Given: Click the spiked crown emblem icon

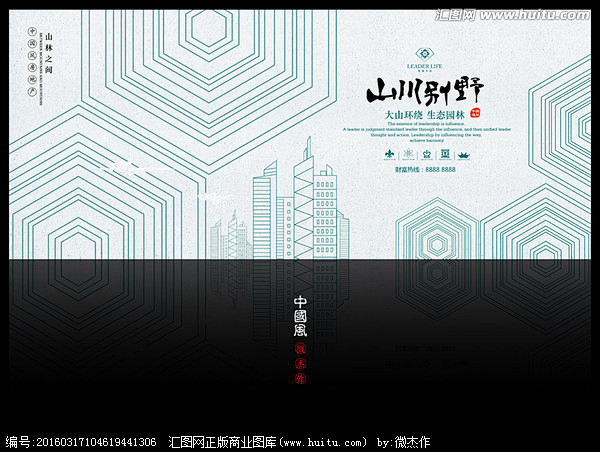Looking at the screenshot, I should coord(463,155).
